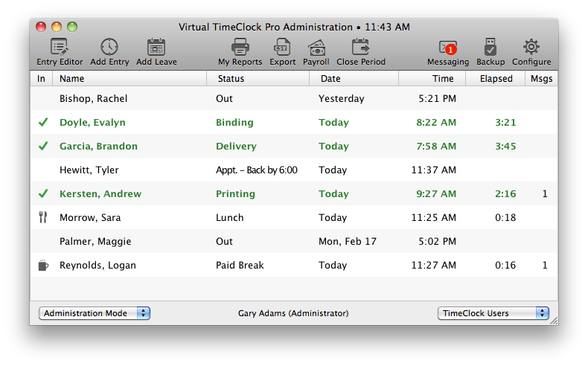Select Kersten, Andrew name
Screen dimensions: 588x366
pos(100,193)
